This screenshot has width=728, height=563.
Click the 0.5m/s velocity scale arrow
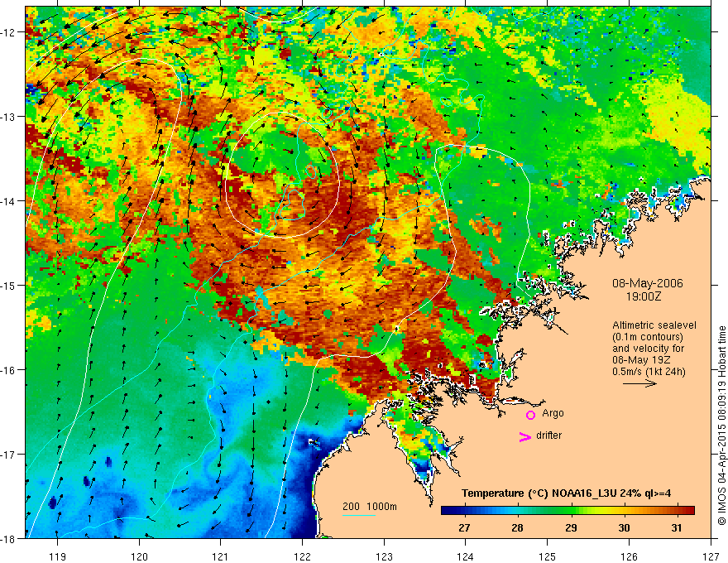tap(639, 383)
